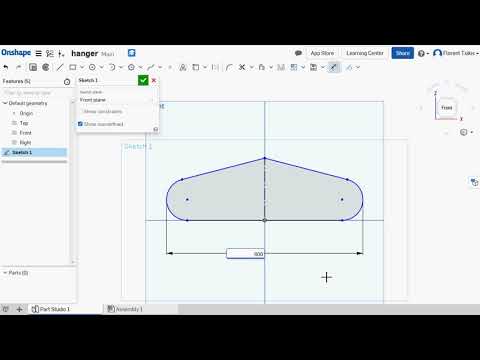Screen dimensions: 480x360
Task: Click the Filter by name field
Action: [x=35, y=92]
